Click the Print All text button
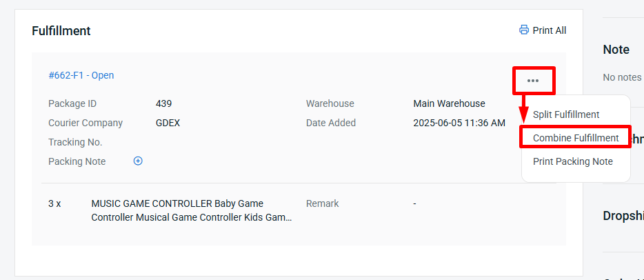 point(549,30)
